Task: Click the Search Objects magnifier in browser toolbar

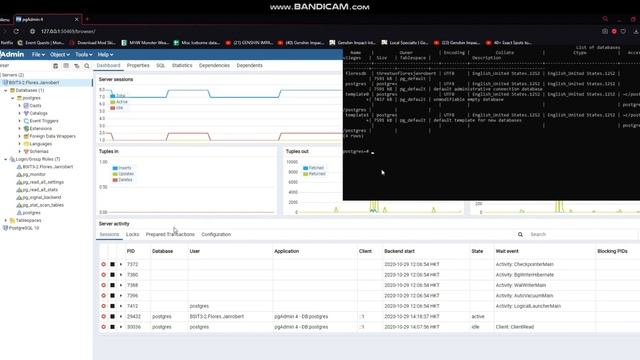Action: (87, 66)
